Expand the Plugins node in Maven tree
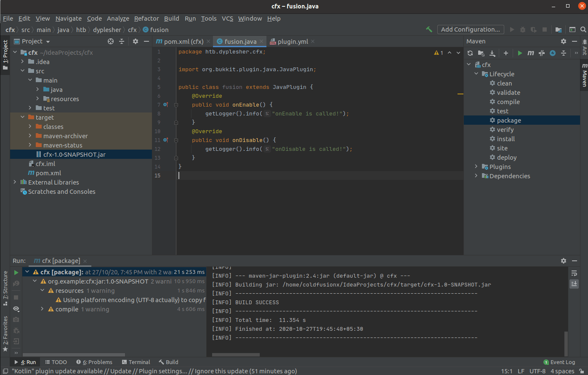Image resolution: width=588 pixels, height=375 pixels. (476, 167)
